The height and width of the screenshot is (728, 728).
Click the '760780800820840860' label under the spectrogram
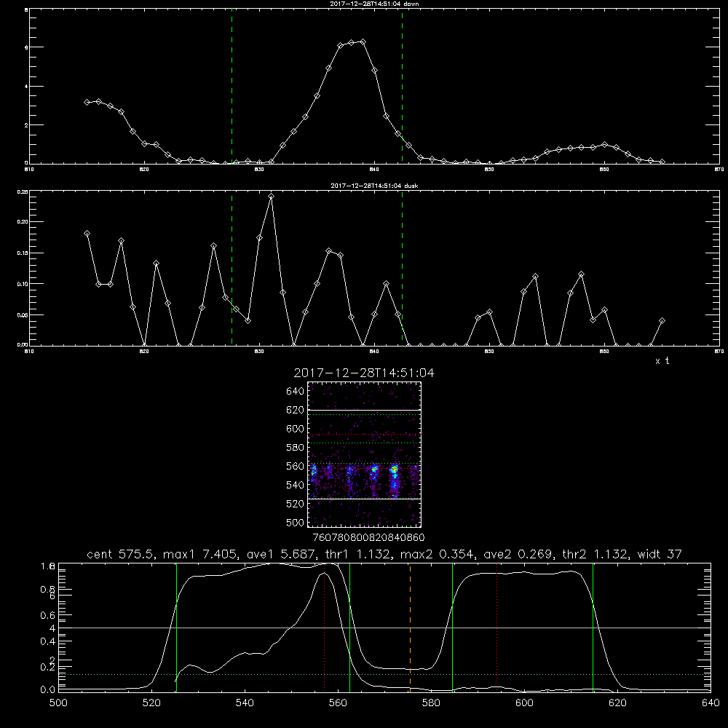click(x=368, y=537)
